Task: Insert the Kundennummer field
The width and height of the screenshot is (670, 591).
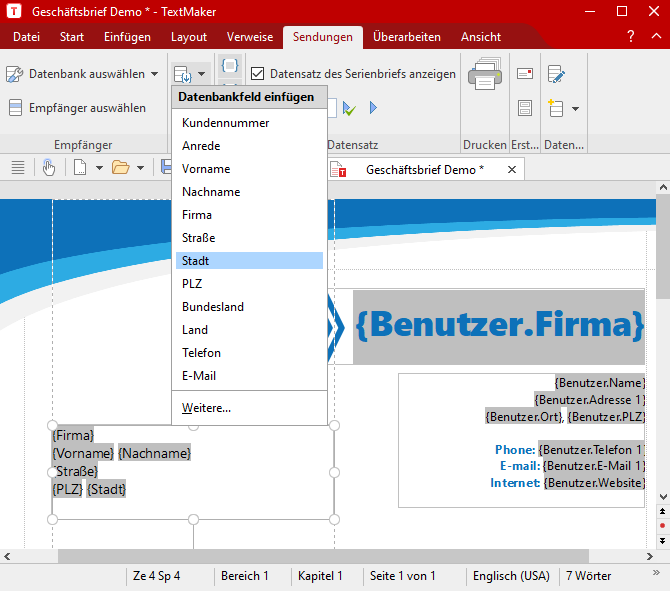Action: tap(249, 123)
